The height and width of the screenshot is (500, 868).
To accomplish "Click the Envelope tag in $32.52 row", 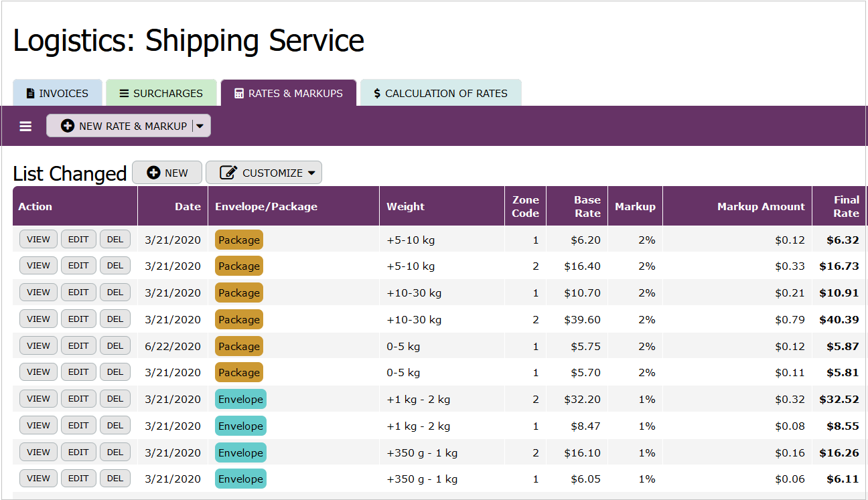I will point(240,399).
